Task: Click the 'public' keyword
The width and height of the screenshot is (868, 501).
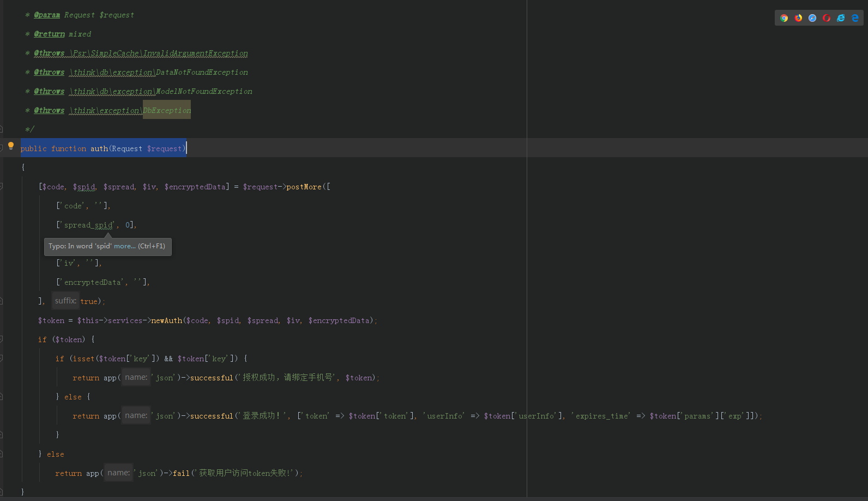Action: point(34,148)
